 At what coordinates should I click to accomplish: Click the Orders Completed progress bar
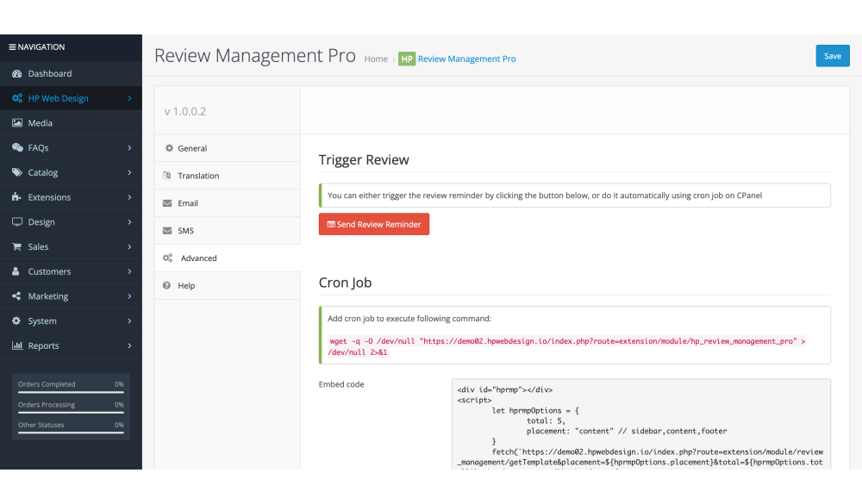(71, 392)
